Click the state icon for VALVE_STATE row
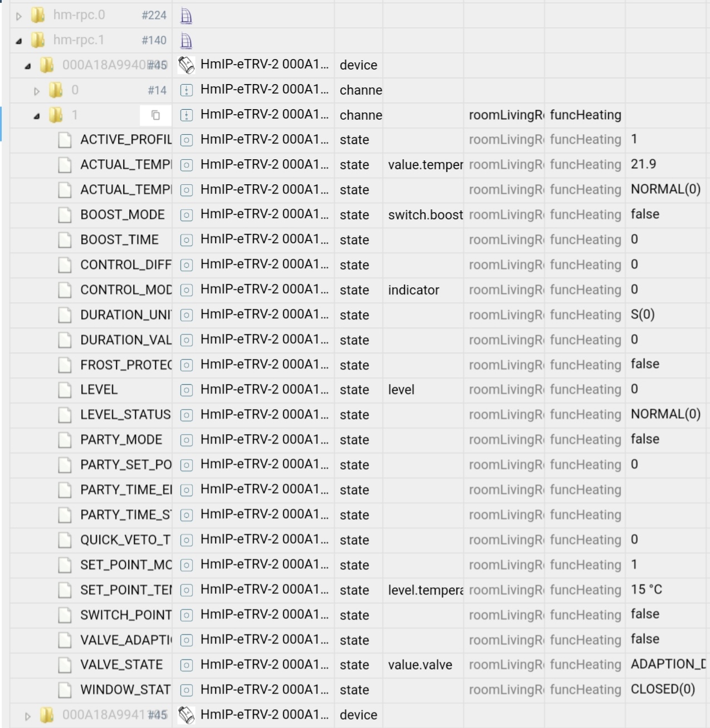Viewport: 710px width, 728px height. click(187, 665)
